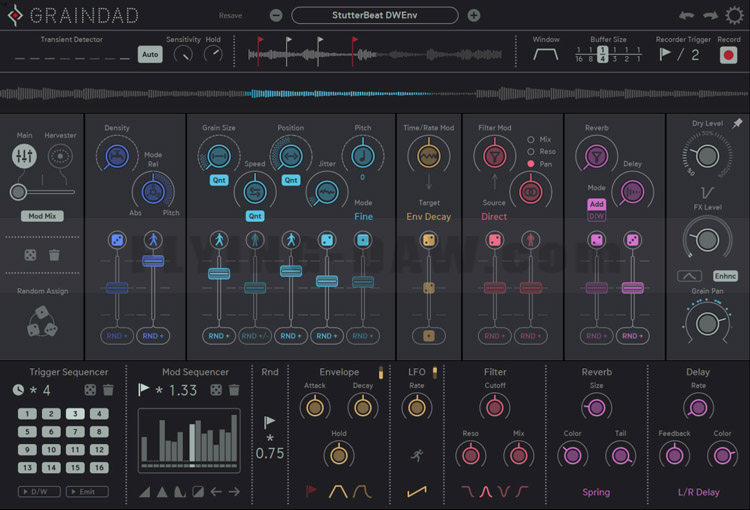
Task: Click the FX Level knob
Action: click(x=707, y=240)
